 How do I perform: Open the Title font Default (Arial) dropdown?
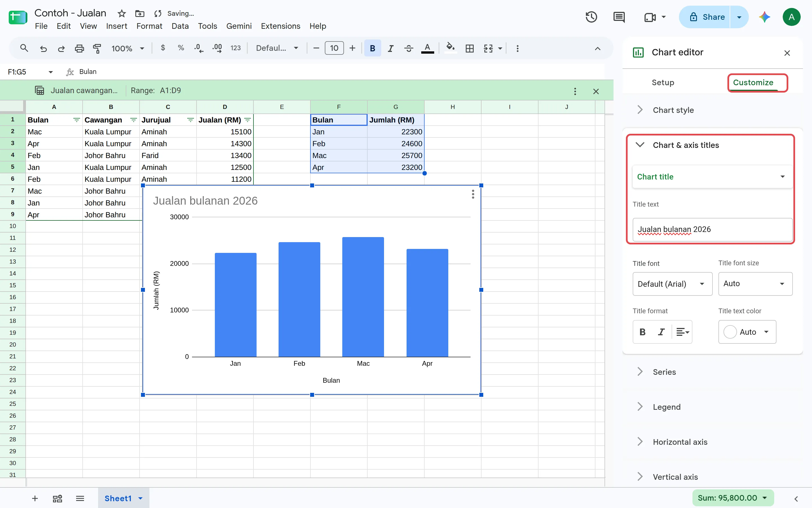(x=672, y=284)
